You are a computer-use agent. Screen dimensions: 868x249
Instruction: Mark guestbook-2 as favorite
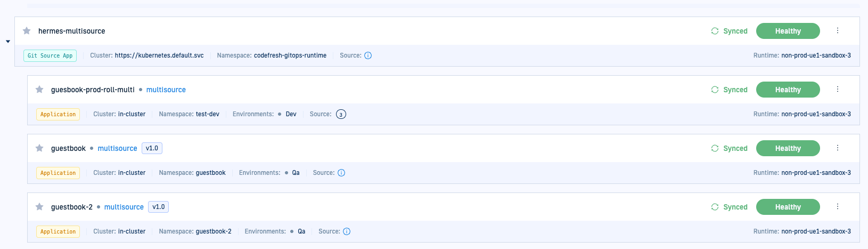click(x=39, y=207)
